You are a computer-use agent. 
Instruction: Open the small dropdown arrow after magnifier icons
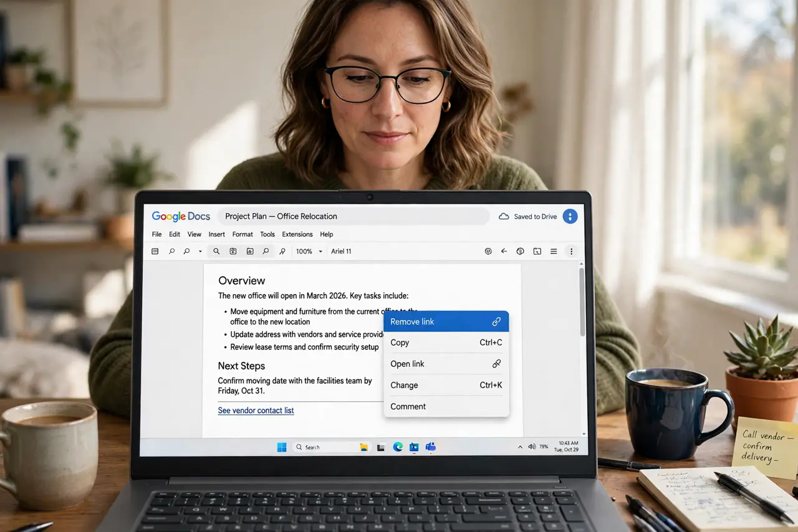coord(200,252)
